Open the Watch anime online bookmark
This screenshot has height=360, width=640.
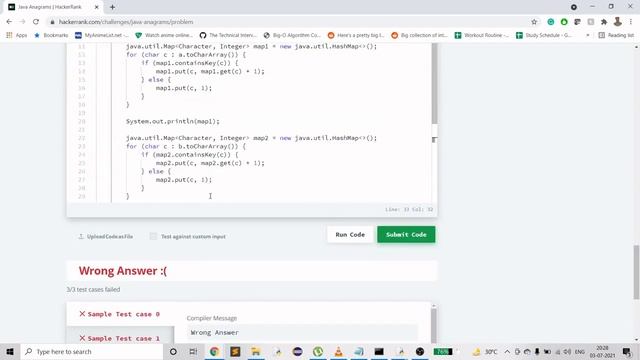[x=164, y=36]
